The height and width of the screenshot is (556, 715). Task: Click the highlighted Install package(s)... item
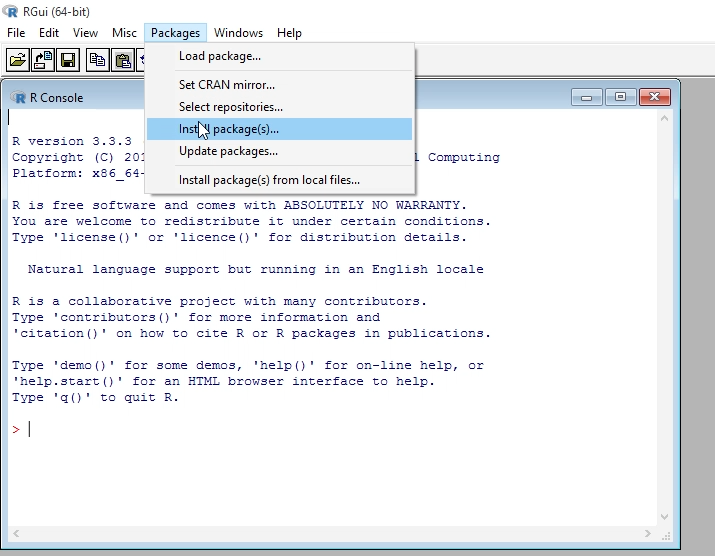(279, 129)
